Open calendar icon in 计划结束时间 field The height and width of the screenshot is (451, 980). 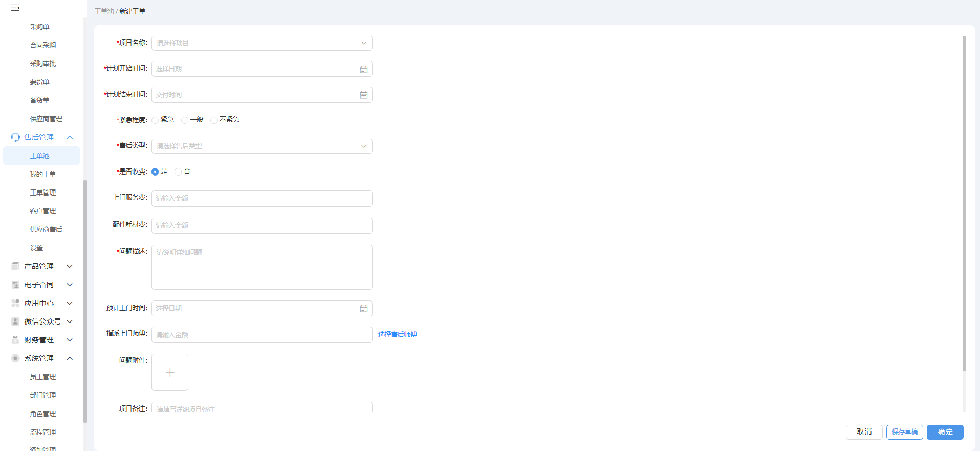[x=364, y=95]
